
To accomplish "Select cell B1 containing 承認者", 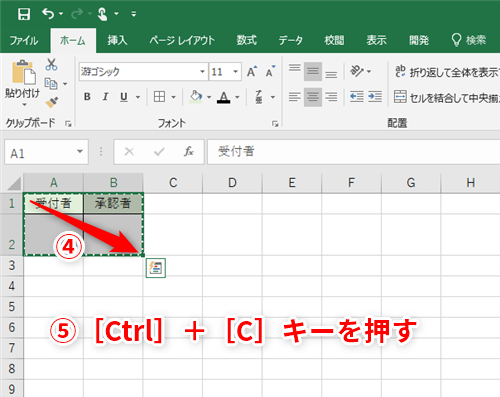I will 113,203.
